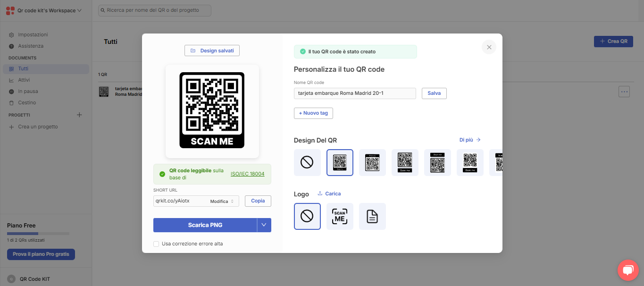Show In pausa documents in sidebar
This screenshot has width=644, height=286.
[28, 91]
